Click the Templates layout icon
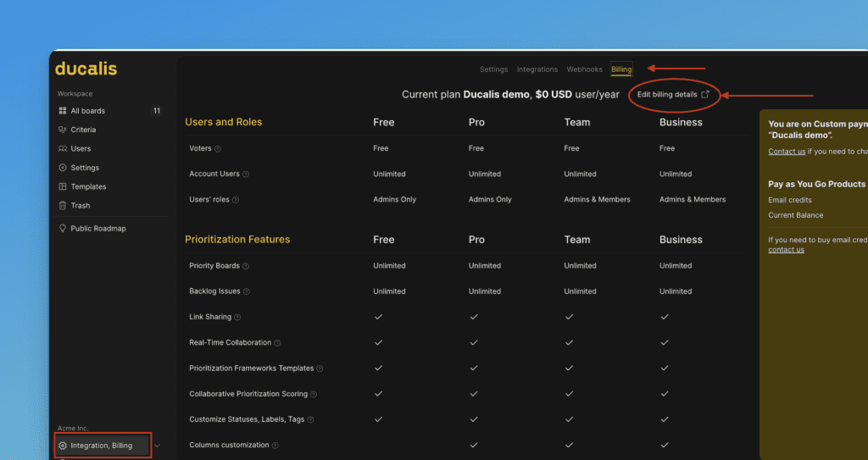 (x=63, y=186)
